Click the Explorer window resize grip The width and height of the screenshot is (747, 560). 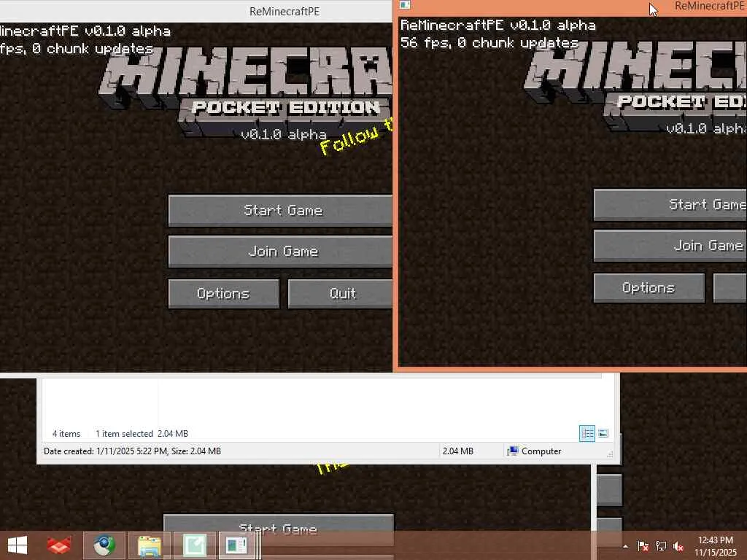610,454
